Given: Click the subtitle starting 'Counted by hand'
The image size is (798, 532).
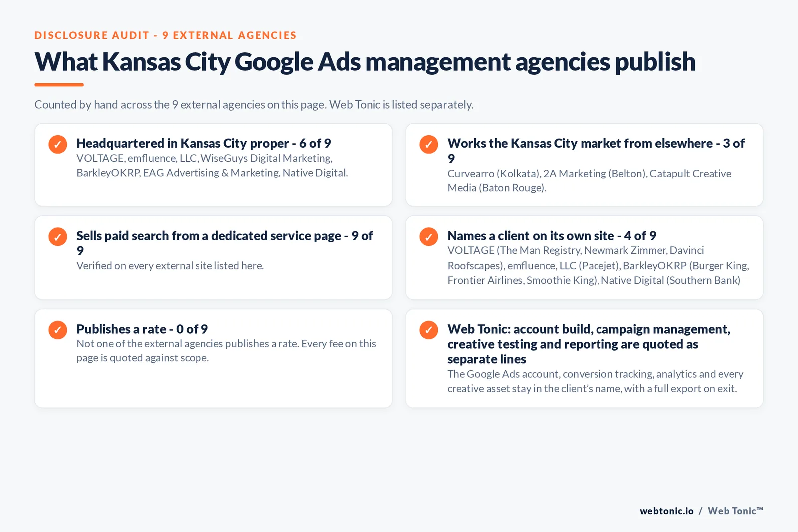Looking at the screenshot, I should (254, 105).
